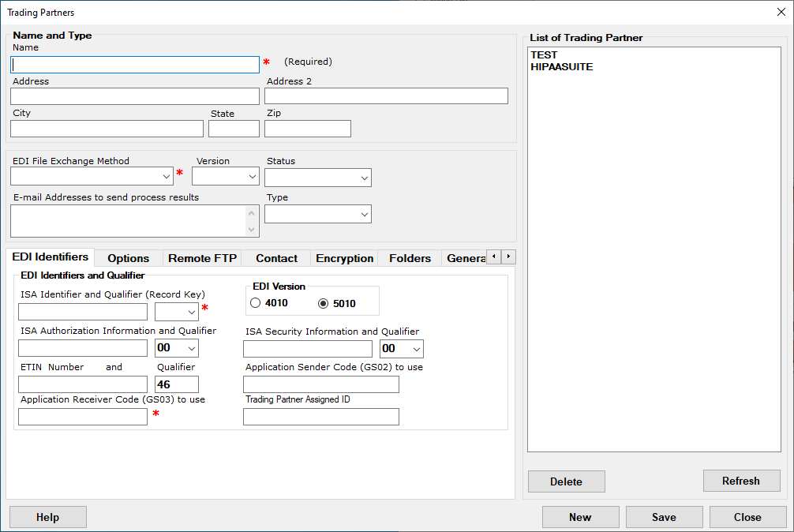This screenshot has width=794, height=532.
Task: Focus the ISA Identifier text field
Action: [x=83, y=312]
